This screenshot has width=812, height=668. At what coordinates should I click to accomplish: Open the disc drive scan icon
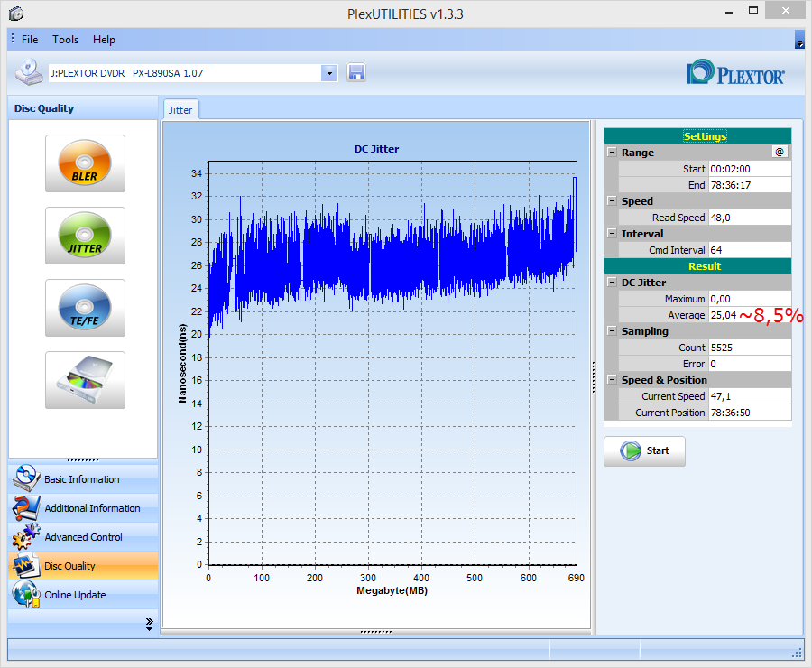(x=85, y=380)
